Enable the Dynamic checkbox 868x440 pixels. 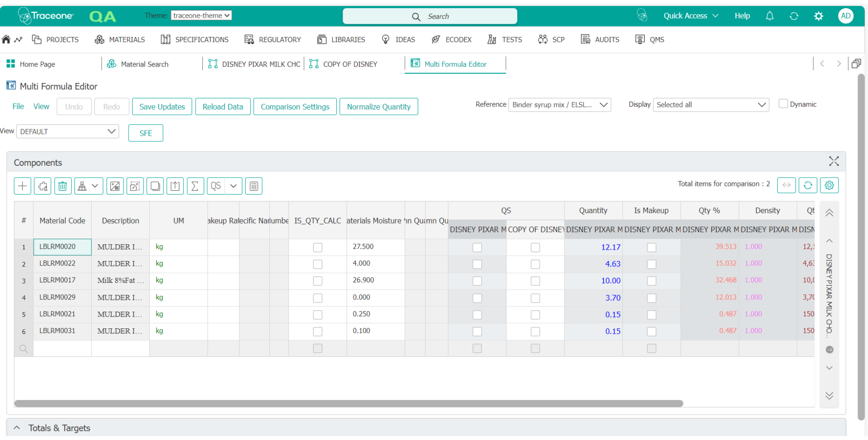click(783, 104)
